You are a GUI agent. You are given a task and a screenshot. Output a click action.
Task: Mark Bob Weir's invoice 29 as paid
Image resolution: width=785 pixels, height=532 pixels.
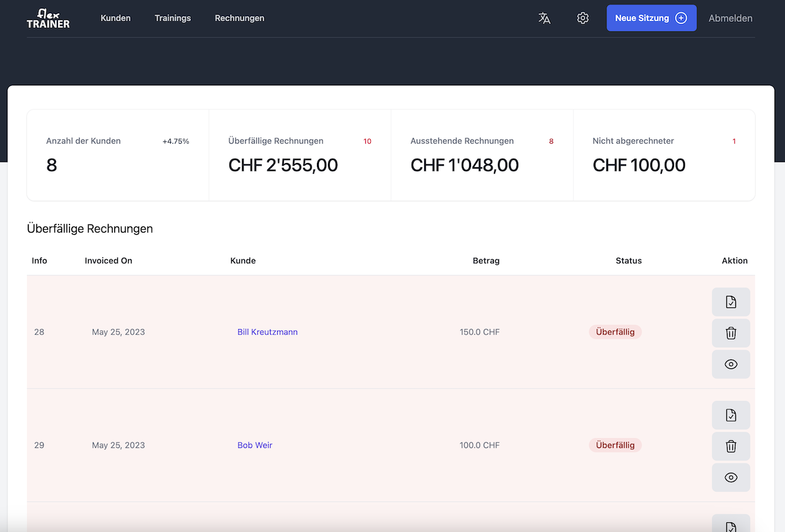[731, 415]
